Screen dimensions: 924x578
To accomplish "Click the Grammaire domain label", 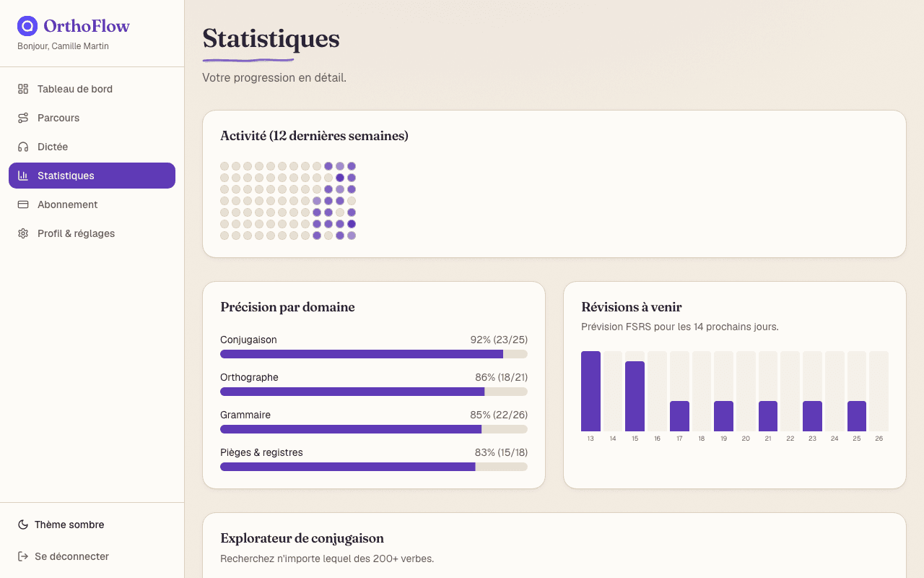I will [245, 415].
